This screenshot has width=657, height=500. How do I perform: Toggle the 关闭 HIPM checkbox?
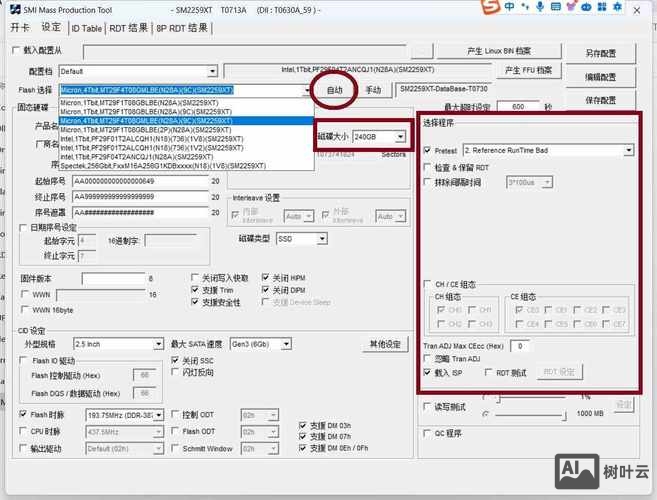[266, 278]
